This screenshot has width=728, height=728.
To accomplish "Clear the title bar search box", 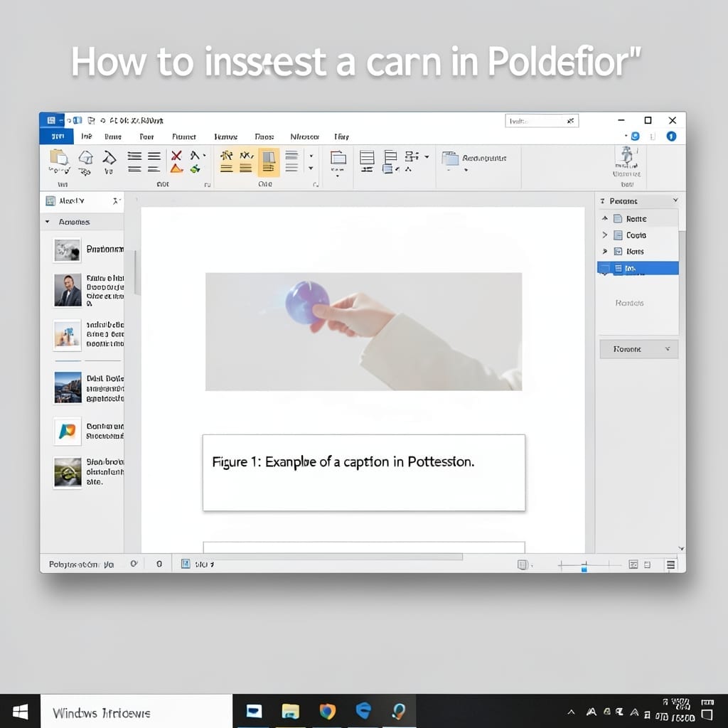I will (x=571, y=121).
